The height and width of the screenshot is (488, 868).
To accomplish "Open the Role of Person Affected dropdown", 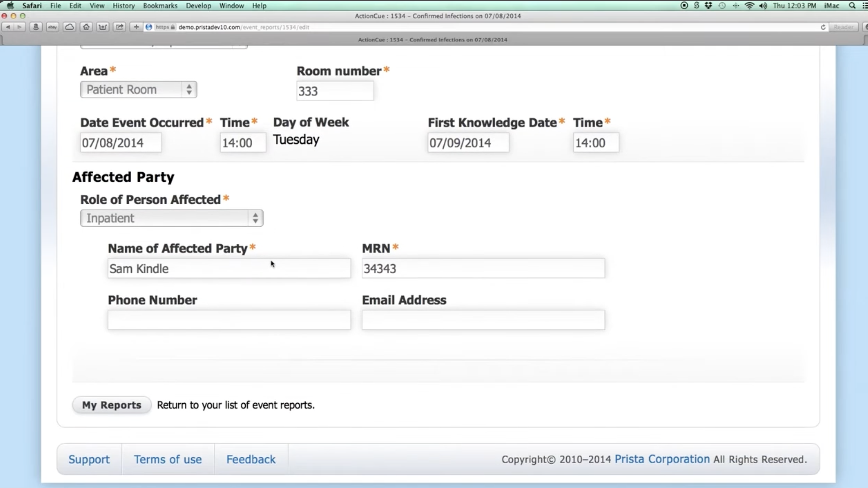I will 171,218.
